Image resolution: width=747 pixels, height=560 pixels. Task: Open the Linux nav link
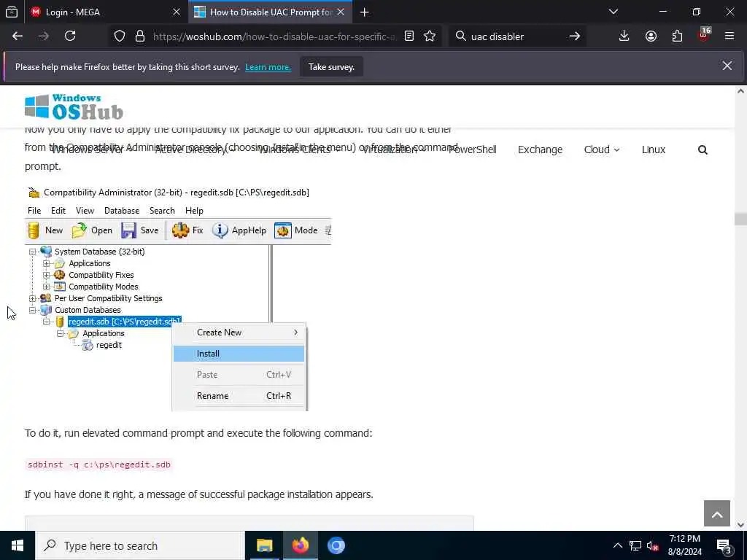tap(653, 149)
